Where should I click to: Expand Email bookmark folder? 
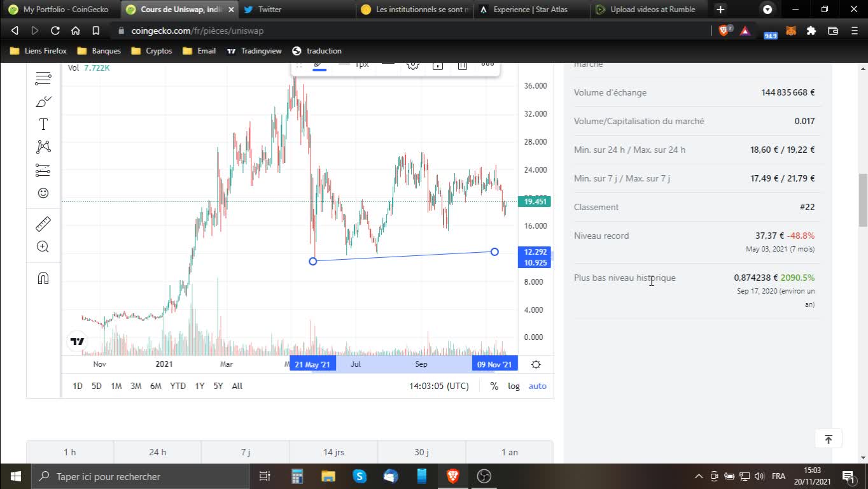pos(199,51)
